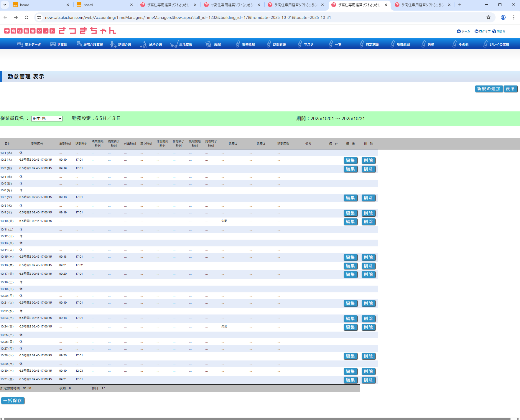Open the 経理 menu
520x420 pixels.
[x=213, y=45]
